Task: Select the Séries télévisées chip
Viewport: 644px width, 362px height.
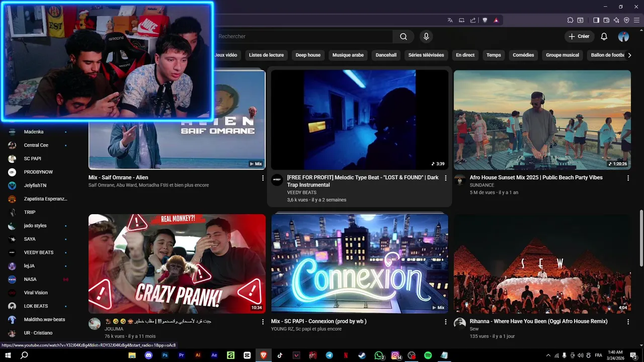Action: [426, 55]
